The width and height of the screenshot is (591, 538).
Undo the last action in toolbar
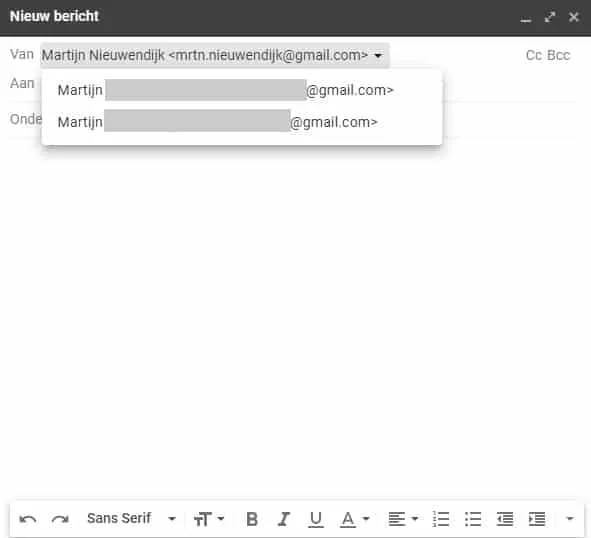pyautogui.click(x=28, y=519)
